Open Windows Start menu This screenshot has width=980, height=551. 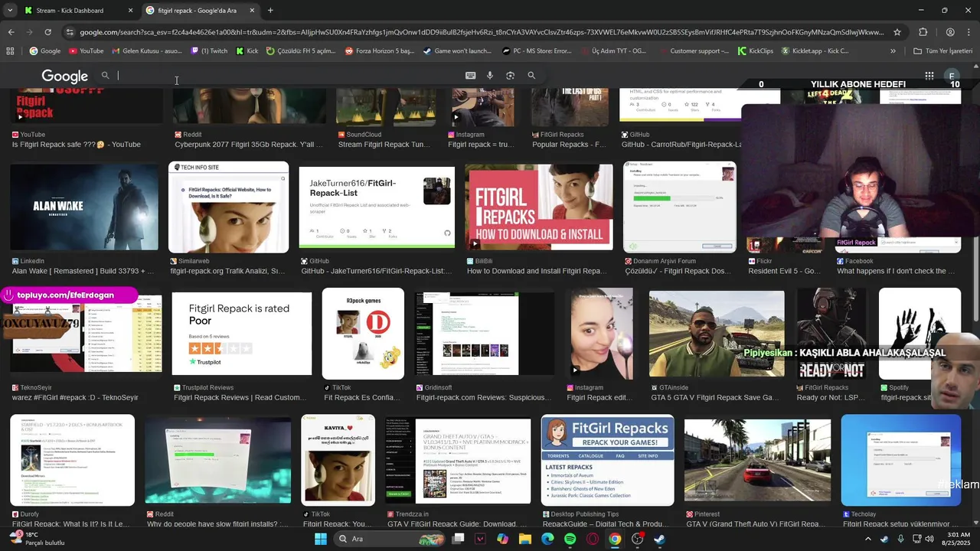pyautogui.click(x=320, y=539)
